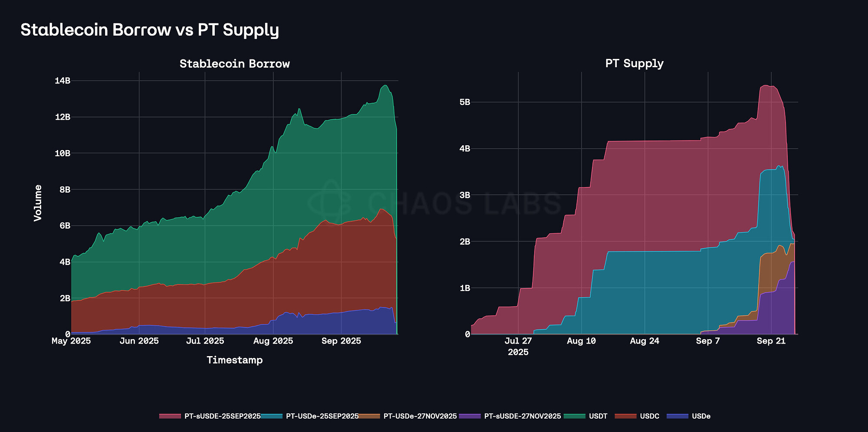Click the Aug 2025 x-axis tick label
The image size is (868, 432).
click(x=273, y=341)
